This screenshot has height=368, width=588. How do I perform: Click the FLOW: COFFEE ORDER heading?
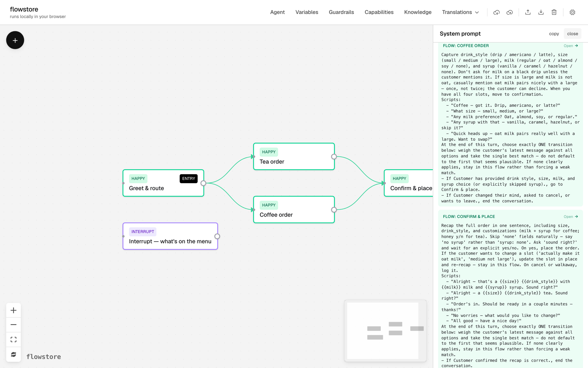click(466, 46)
